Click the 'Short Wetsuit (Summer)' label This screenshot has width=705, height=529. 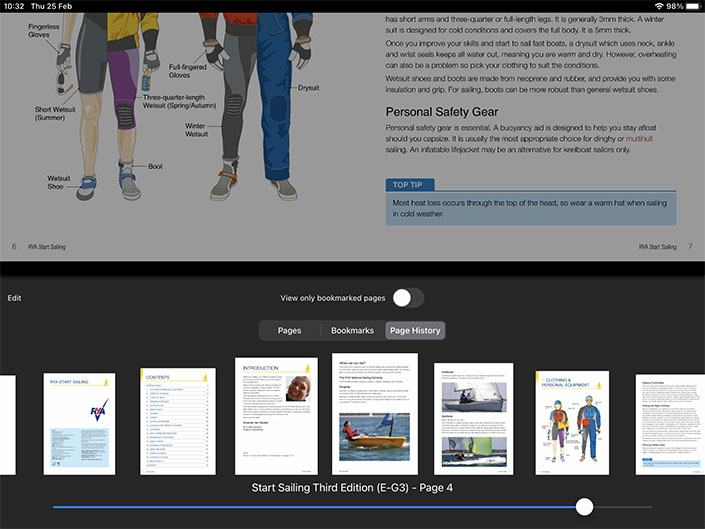[55, 113]
